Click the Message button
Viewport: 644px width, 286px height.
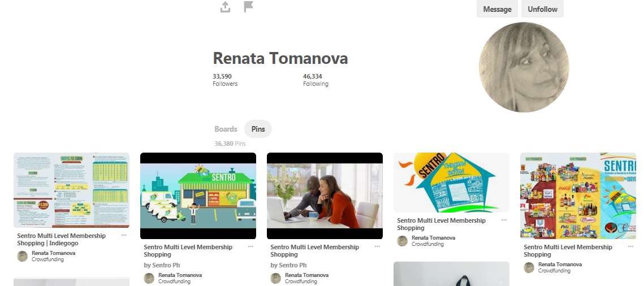(x=497, y=9)
